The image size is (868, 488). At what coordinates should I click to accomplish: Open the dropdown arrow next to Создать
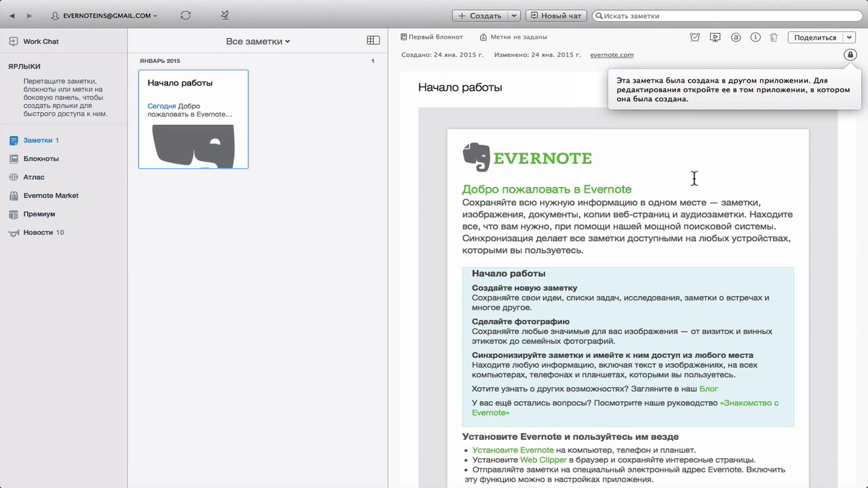coord(514,16)
